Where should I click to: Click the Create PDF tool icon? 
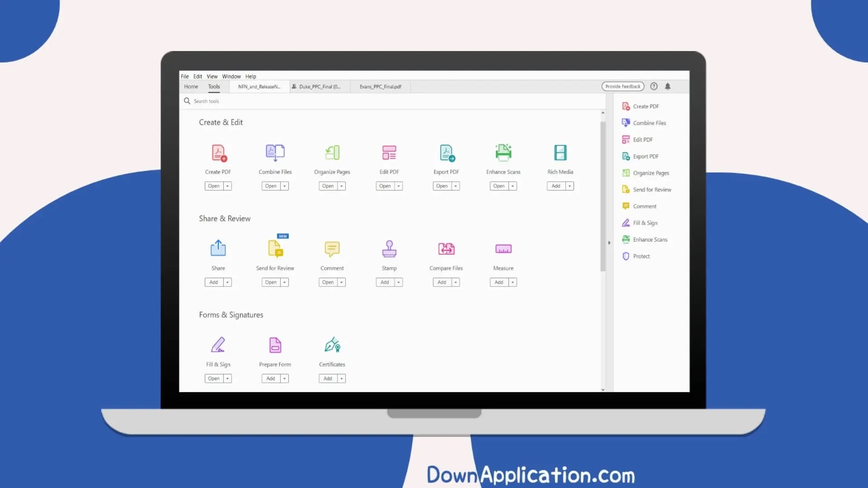(x=219, y=153)
